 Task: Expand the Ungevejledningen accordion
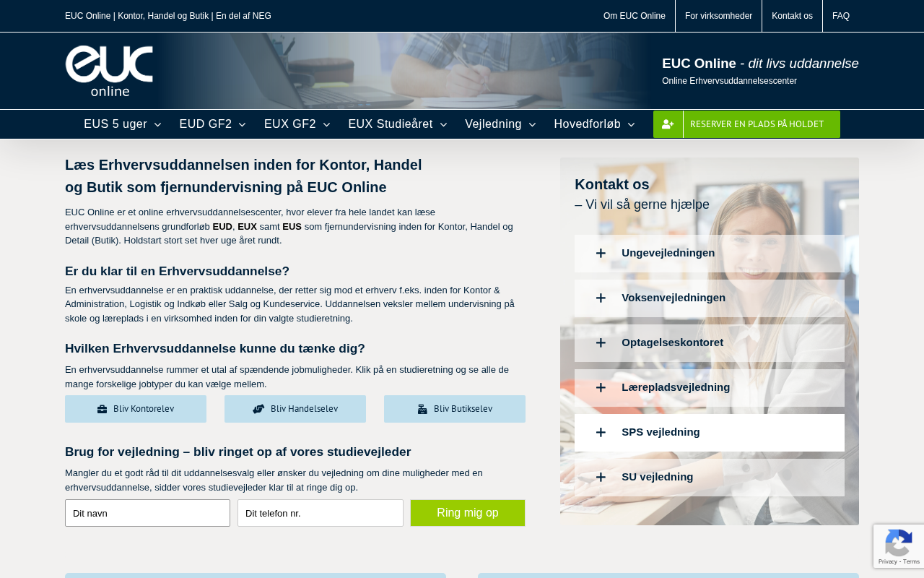(710, 254)
